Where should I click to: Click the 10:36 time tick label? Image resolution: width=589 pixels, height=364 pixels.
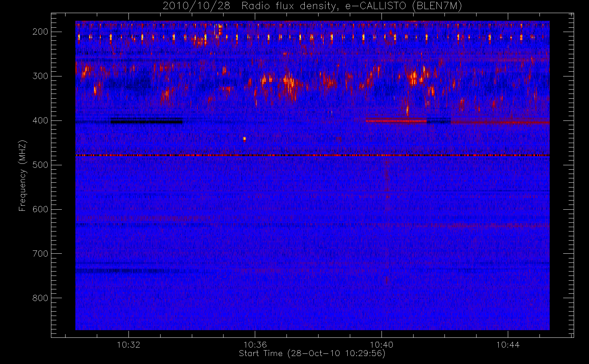[255, 344]
